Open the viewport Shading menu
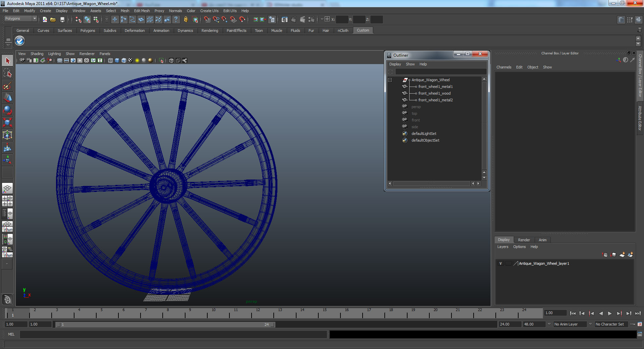This screenshot has width=644, height=349. click(x=37, y=54)
